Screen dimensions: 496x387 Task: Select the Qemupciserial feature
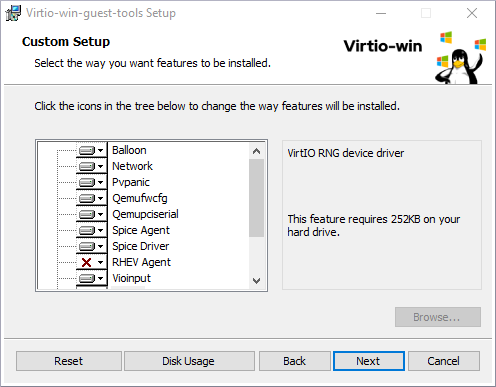click(x=145, y=214)
